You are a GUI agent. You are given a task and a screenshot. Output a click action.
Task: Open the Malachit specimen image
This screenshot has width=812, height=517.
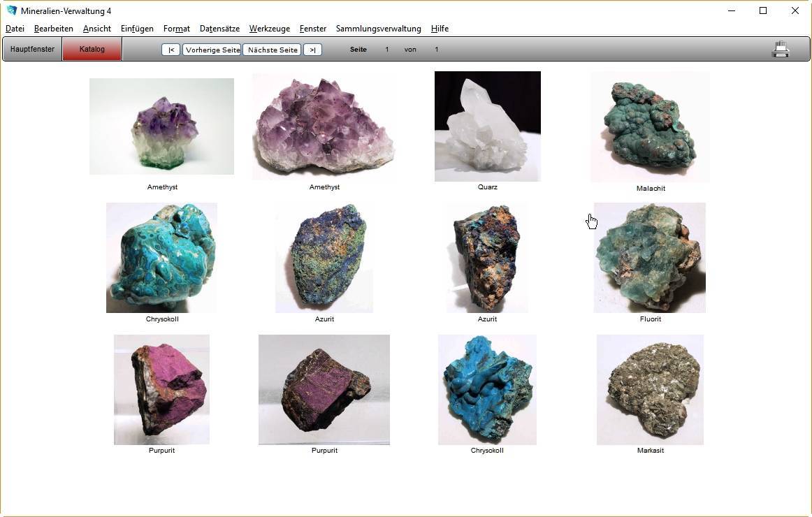[650, 127]
